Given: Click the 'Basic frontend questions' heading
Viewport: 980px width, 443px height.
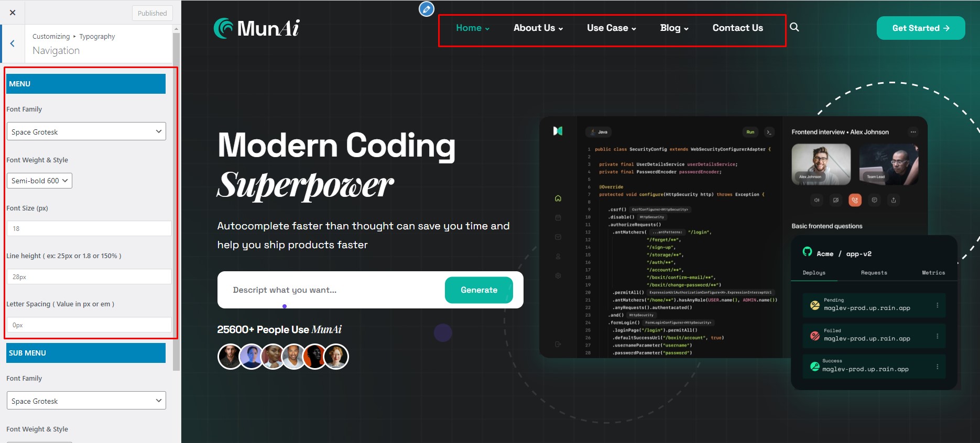Looking at the screenshot, I should pyautogui.click(x=827, y=226).
